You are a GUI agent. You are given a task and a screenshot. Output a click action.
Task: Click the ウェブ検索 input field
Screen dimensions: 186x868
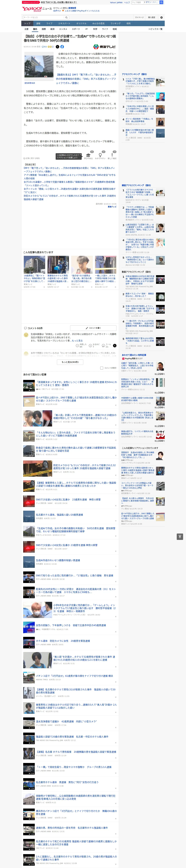137,2
